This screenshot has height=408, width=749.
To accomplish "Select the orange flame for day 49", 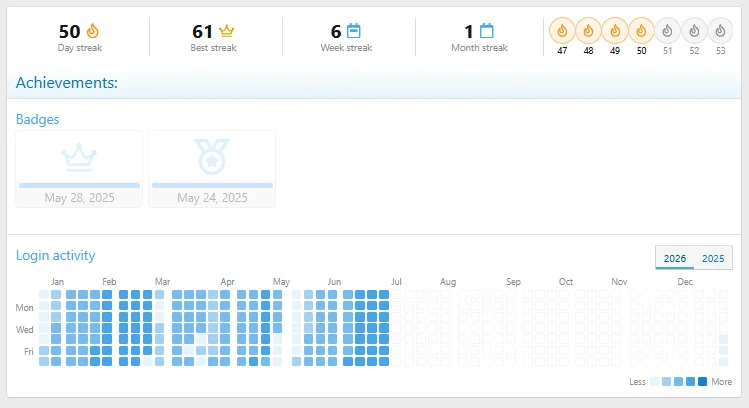I will click(x=615, y=31).
